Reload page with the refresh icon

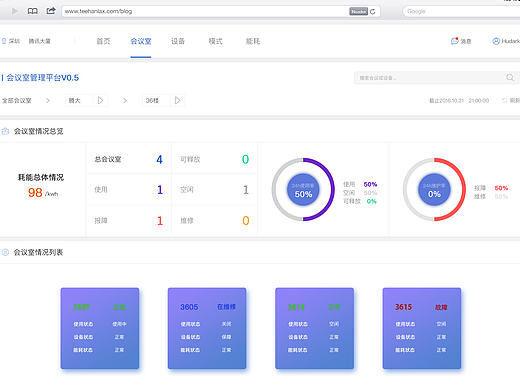tap(373, 12)
